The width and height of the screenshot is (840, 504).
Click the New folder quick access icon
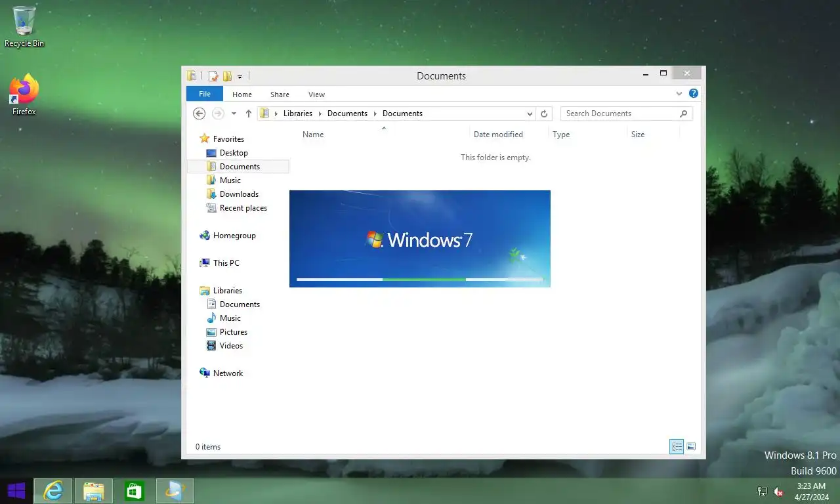pyautogui.click(x=227, y=76)
